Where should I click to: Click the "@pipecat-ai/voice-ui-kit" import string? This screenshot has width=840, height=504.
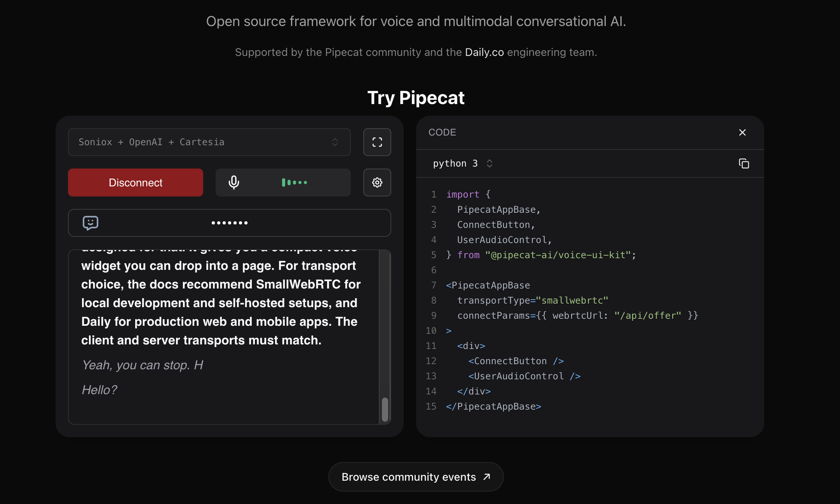[558, 255]
